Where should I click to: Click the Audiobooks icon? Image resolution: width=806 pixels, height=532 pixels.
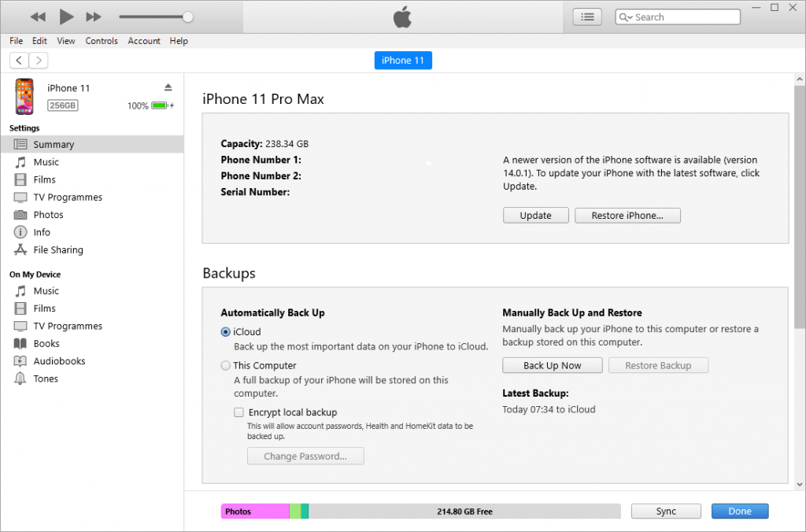tap(20, 361)
